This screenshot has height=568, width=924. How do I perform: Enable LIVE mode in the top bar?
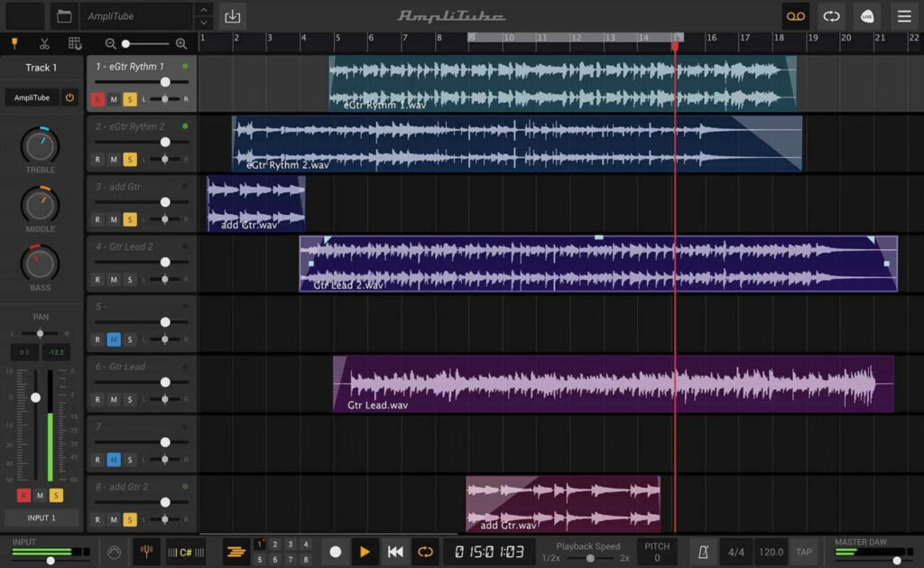click(x=867, y=16)
